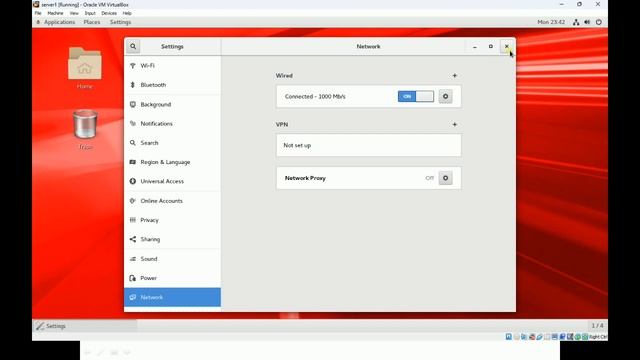This screenshot has height=360, width=640.
Task: Close the Settings Network window
Action: point(507,47)
